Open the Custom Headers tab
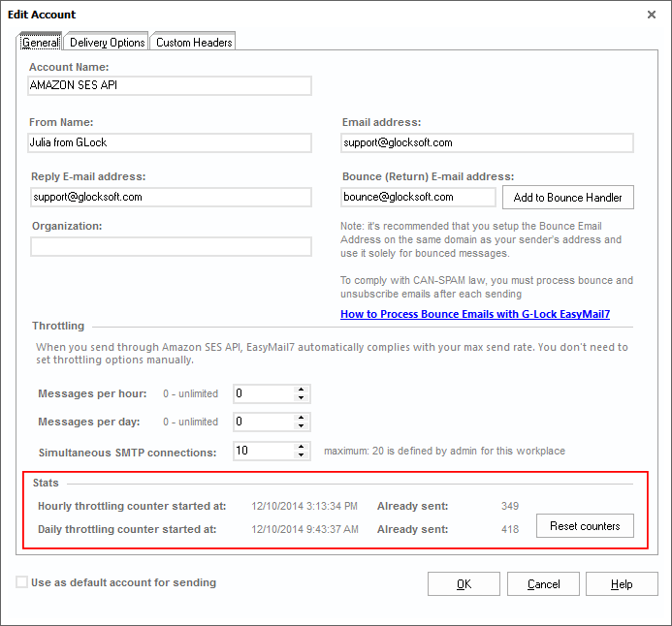Image resolution: width=672 pixels, height=626 pixels. [x=194, y=42]
